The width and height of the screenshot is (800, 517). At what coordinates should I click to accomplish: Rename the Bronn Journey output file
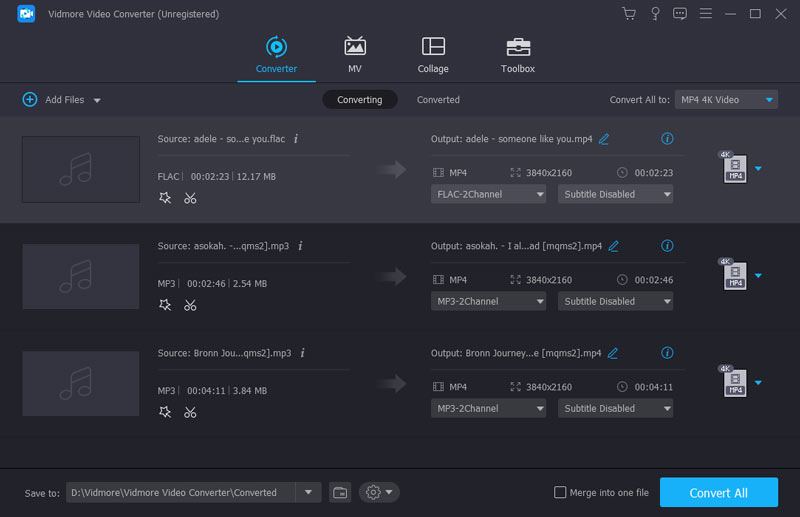click(x=613, y=353)
